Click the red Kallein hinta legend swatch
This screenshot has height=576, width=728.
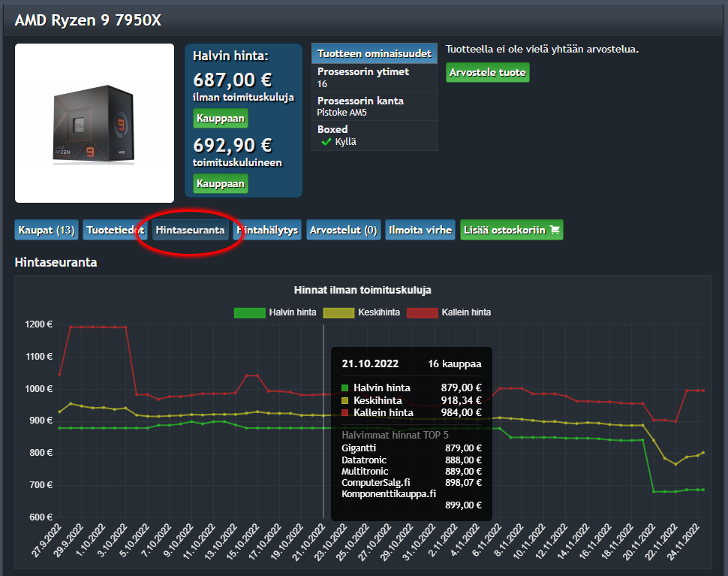pos(422,312)
